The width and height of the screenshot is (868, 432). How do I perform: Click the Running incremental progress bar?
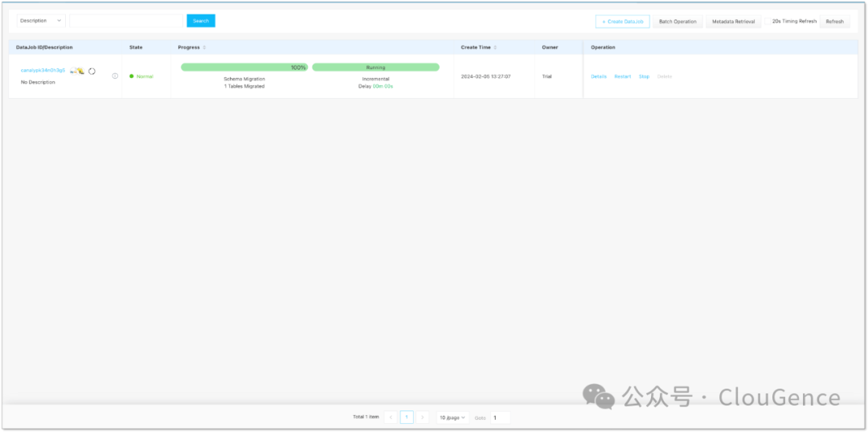pos(375,67)
